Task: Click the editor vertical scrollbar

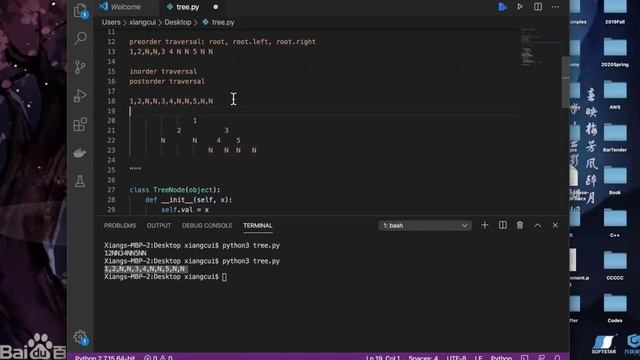Action: [565, 82]
